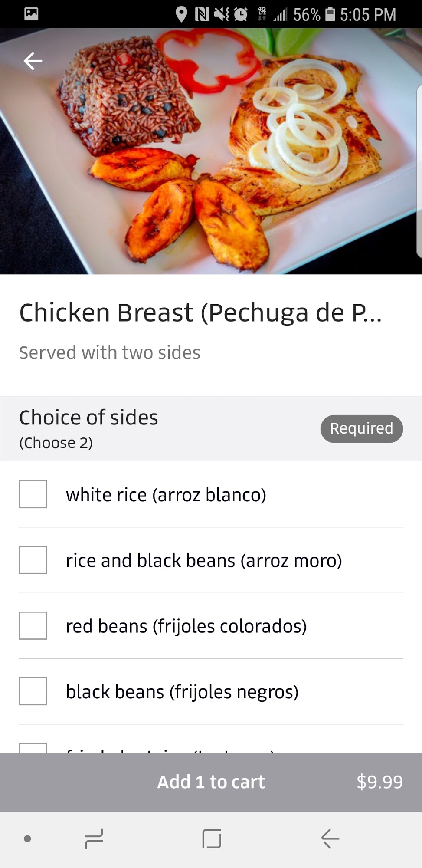Tap the Choice of sides section header
The height and width of the screenshot is (868, 422).
[89, 418]
